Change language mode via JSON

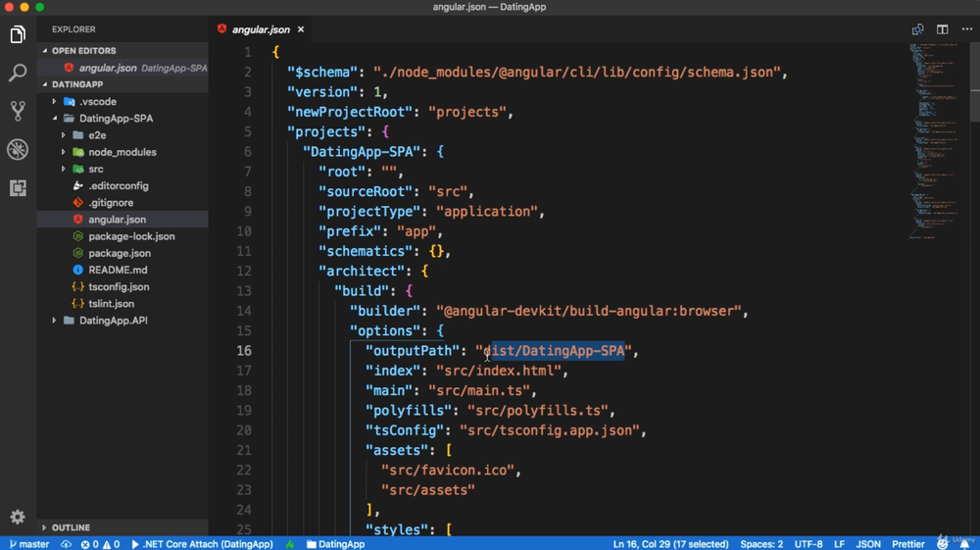coord(867,544)
